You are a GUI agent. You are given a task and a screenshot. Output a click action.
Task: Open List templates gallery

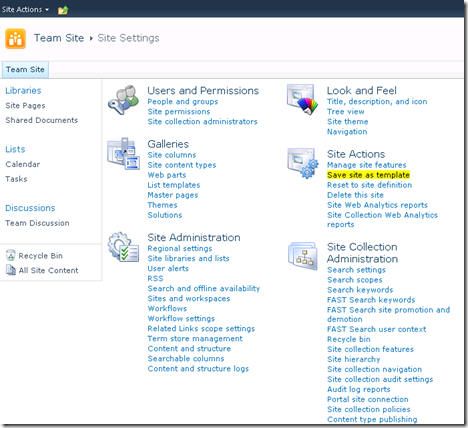174,185
